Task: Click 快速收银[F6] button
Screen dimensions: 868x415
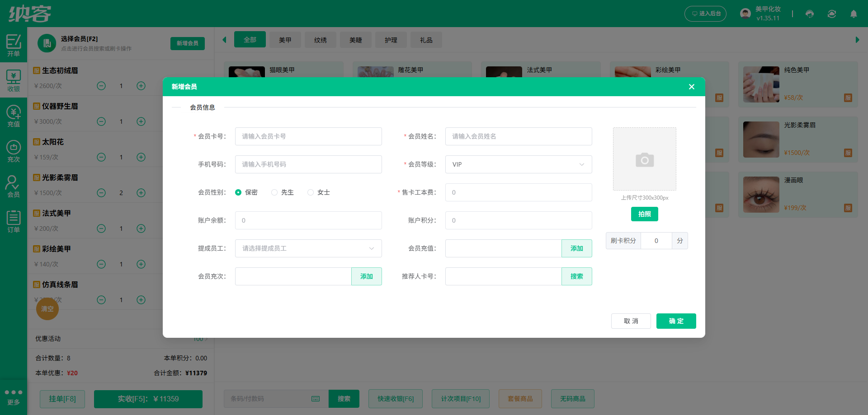Action: 396,399
